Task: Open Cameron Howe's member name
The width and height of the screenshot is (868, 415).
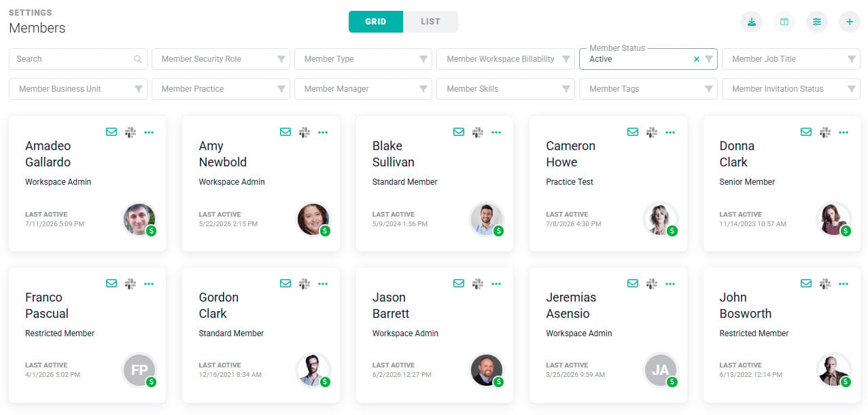Action: tap(570, 154)
